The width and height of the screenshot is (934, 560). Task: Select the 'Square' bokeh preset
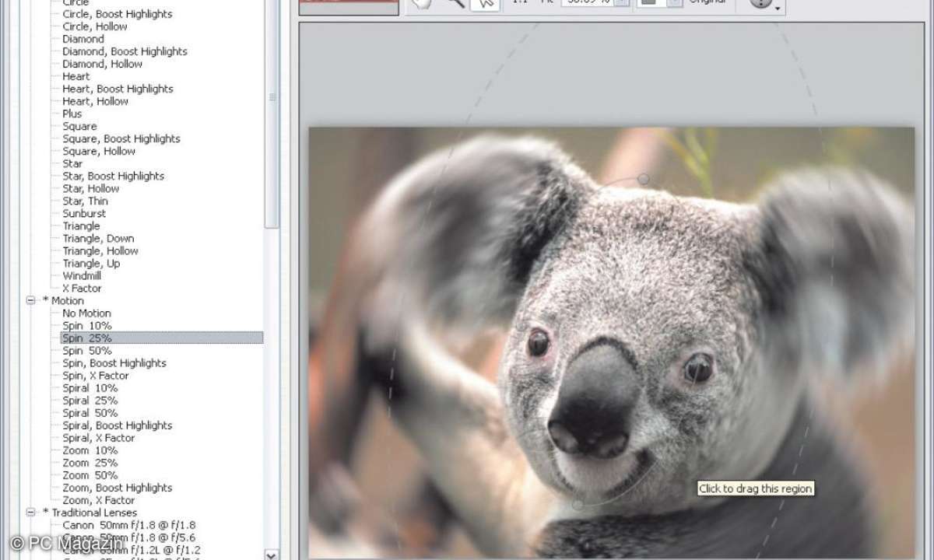point(80,126)
